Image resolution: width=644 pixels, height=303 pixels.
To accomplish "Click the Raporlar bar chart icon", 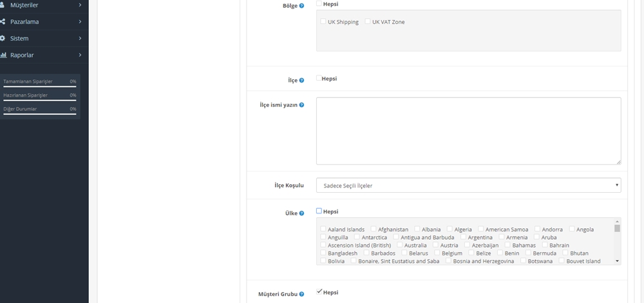I will tap(3, 55).
